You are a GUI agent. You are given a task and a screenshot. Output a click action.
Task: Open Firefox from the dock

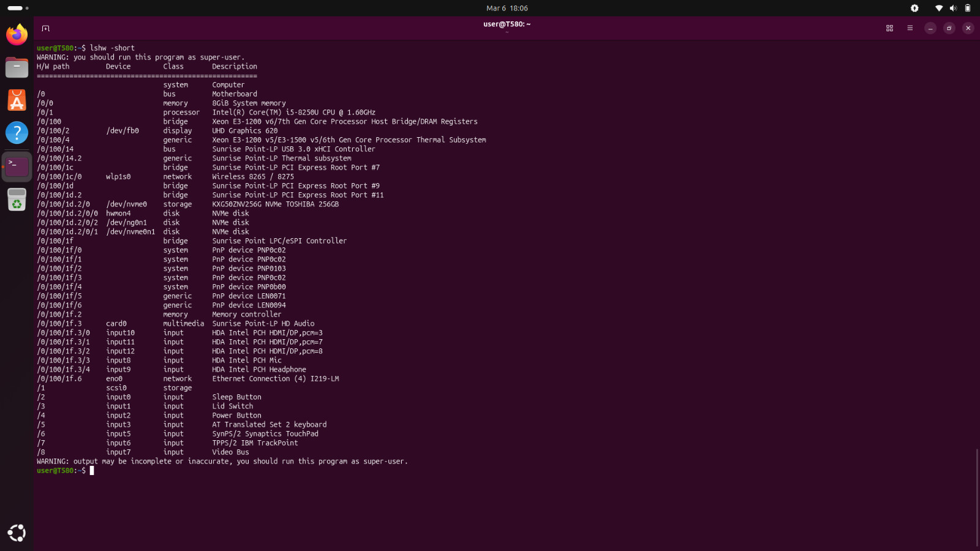point(17,34)
